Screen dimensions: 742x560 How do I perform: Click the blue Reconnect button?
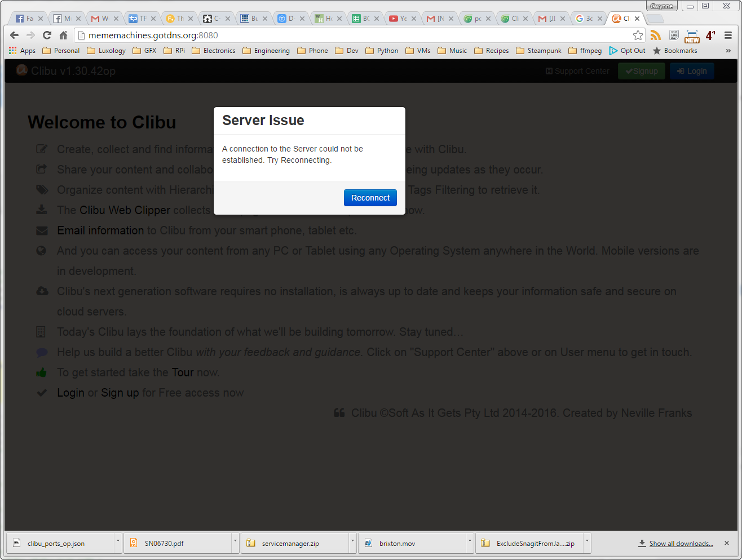370,198
